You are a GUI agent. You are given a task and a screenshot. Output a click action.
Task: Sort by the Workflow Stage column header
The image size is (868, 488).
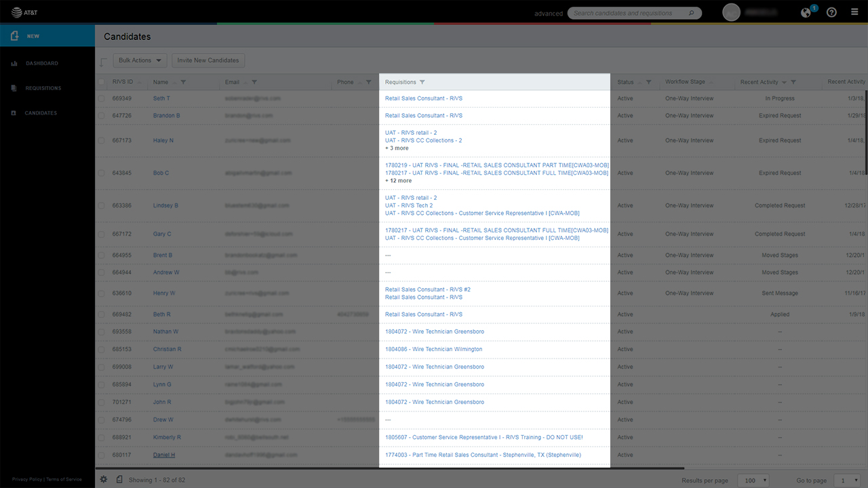[x=685, y=82]
